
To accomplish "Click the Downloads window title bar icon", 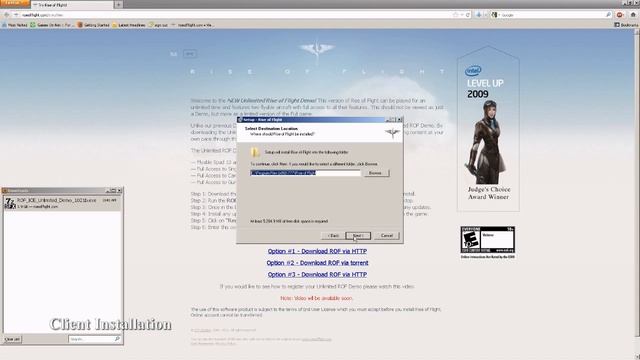I will pyautogui.click(x=4, y=191).
